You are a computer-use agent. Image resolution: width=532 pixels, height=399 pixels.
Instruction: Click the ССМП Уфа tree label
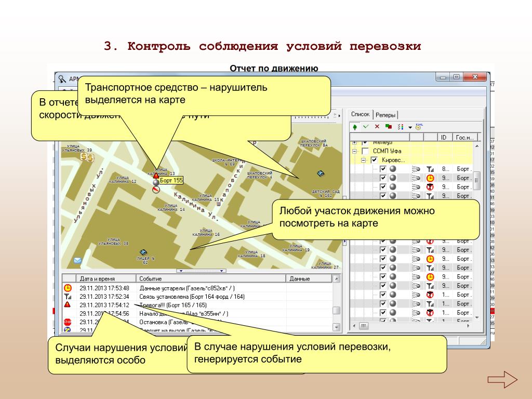click(387, 151)
